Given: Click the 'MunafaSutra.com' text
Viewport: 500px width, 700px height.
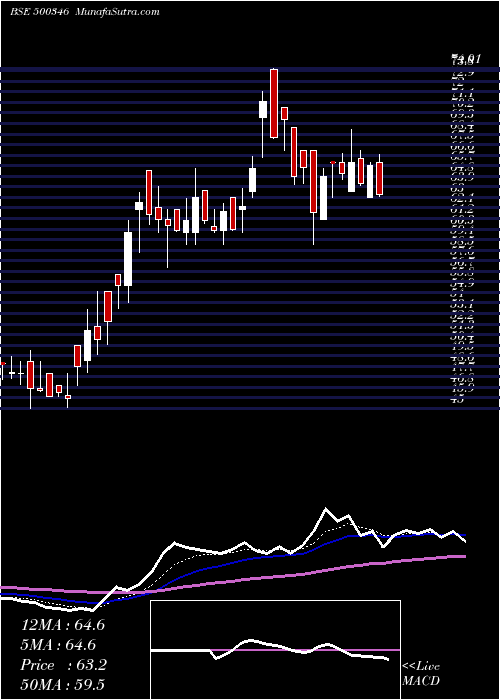Looking at the screenshot, I should click(x=118, y=12).
